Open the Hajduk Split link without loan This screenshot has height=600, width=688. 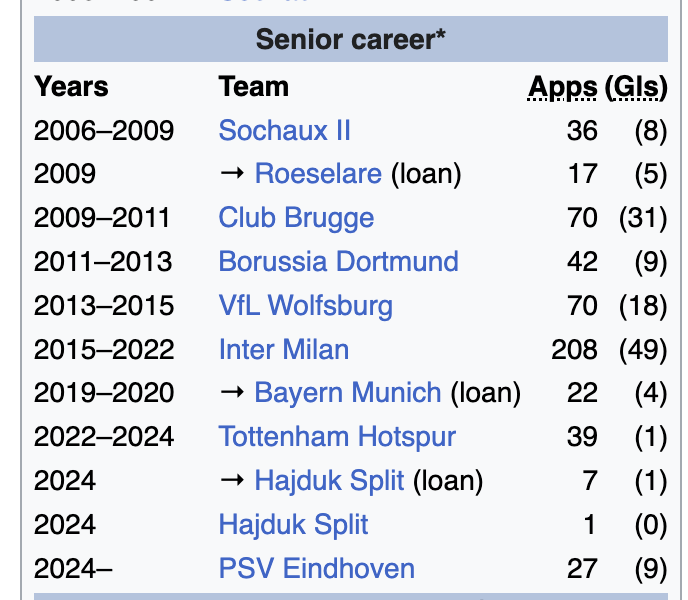[293, 525]
